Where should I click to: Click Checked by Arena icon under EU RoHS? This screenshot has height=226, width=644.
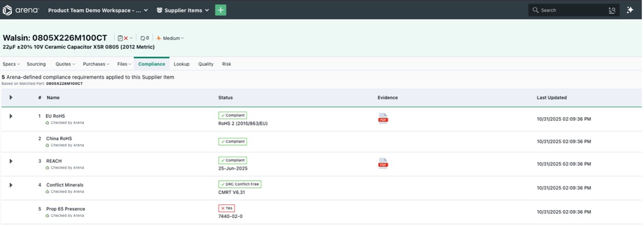click(48, 123)
